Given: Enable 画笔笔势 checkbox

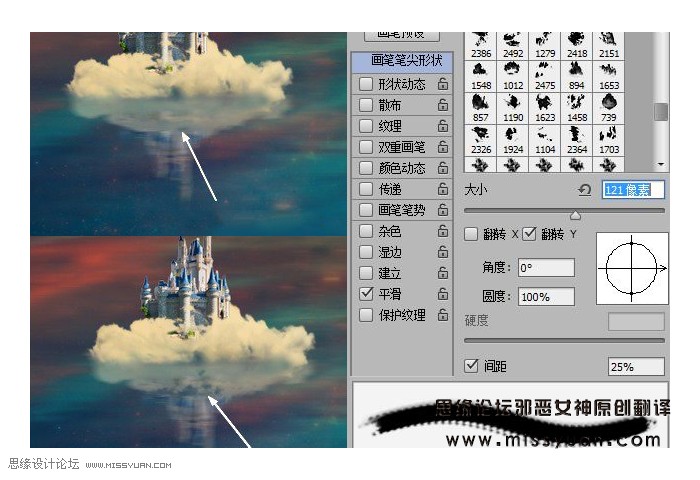Looking at the screenshot, I should tap(366, 210).
